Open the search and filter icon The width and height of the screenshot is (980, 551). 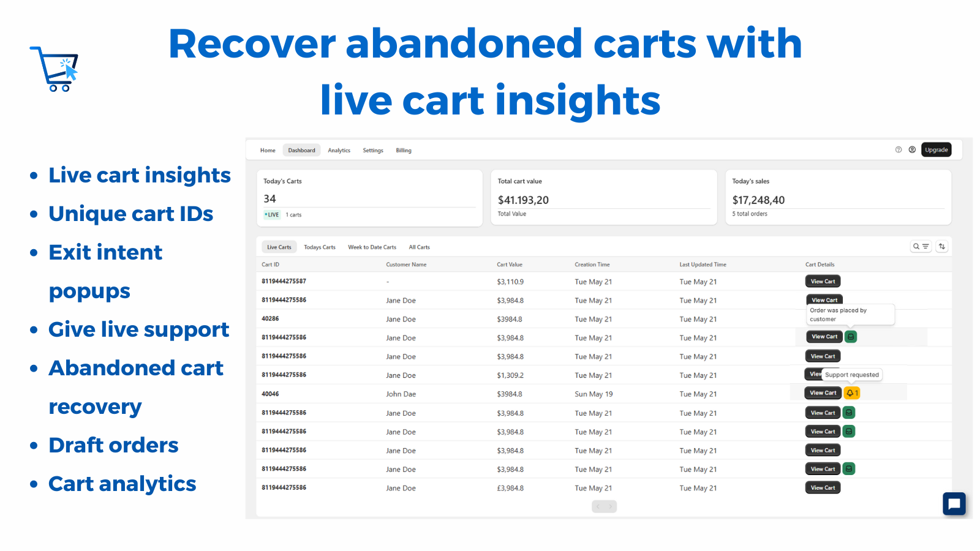point(921,246)
